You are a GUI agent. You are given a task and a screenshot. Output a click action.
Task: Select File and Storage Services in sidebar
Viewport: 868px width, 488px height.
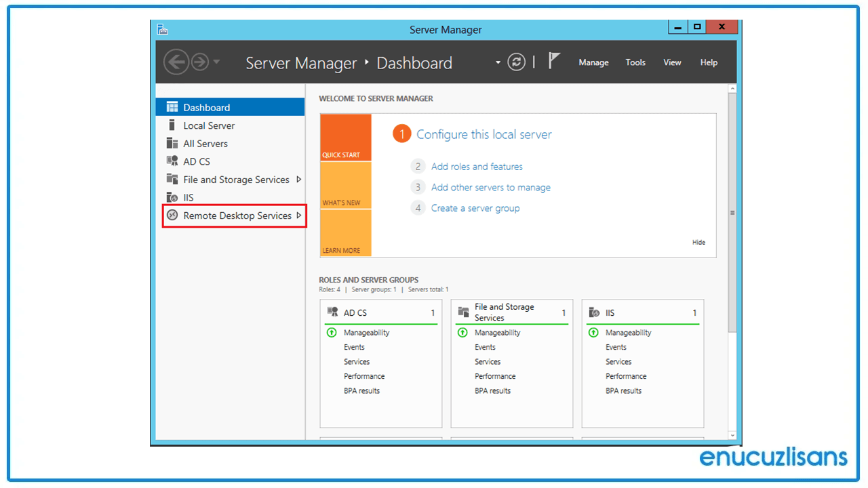point(230,180)
